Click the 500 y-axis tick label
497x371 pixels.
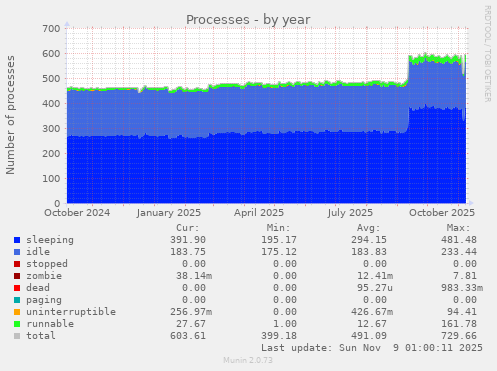[51, 78]
